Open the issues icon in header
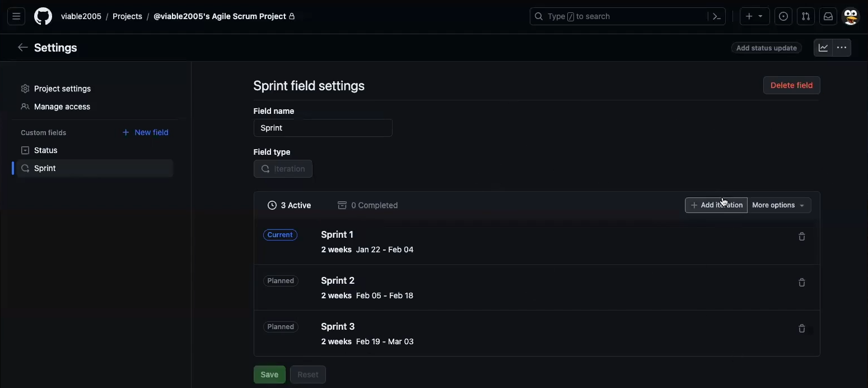This screenshot has height=388, width=868. (783, 16)
